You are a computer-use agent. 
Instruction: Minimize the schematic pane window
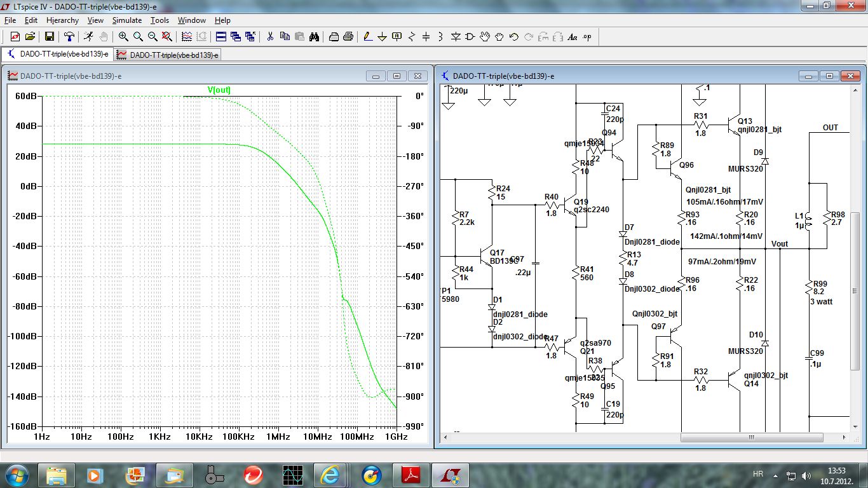pyautogui.click(x=809, y=76)
